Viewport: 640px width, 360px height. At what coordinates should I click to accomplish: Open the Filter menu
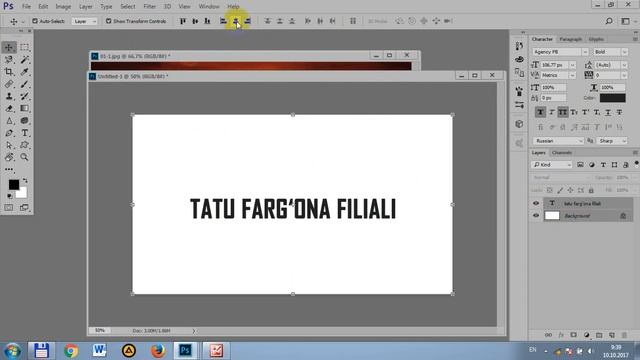point(149,7)
